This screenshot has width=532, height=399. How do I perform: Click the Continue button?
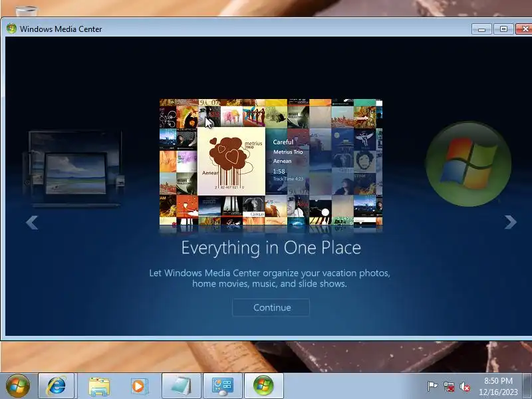click(271, 307)
